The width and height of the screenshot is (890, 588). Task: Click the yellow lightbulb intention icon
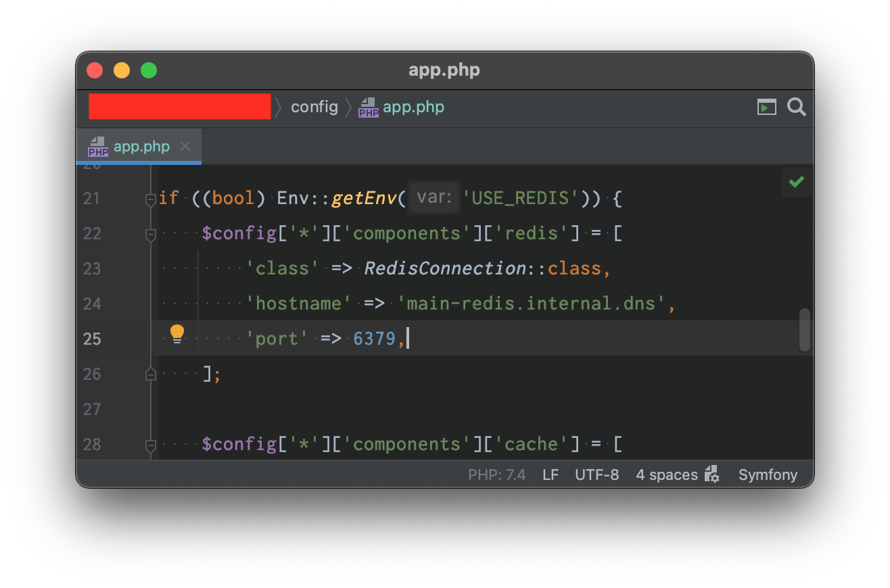(x=177, y=334)
